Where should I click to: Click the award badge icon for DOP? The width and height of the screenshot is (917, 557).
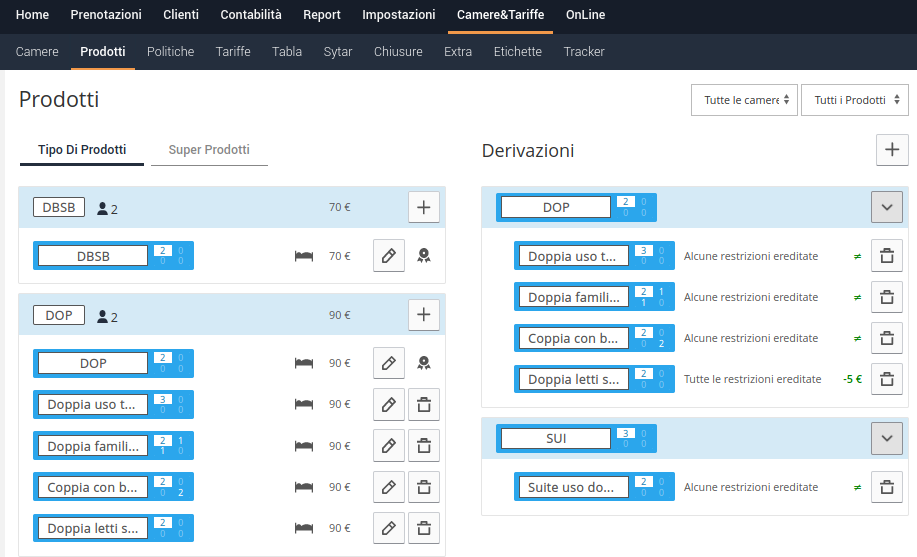[423, 363]
